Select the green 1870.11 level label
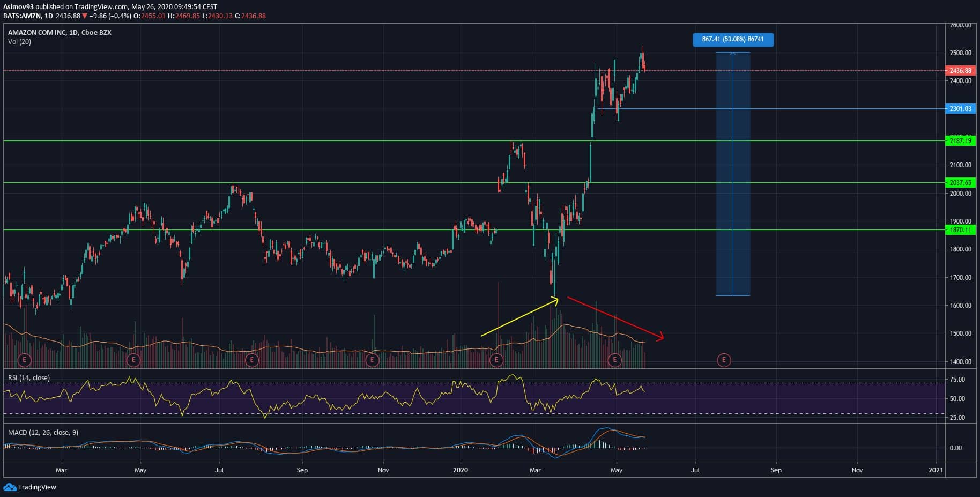The width and height of the screenshot is (980, 497). 960,230
